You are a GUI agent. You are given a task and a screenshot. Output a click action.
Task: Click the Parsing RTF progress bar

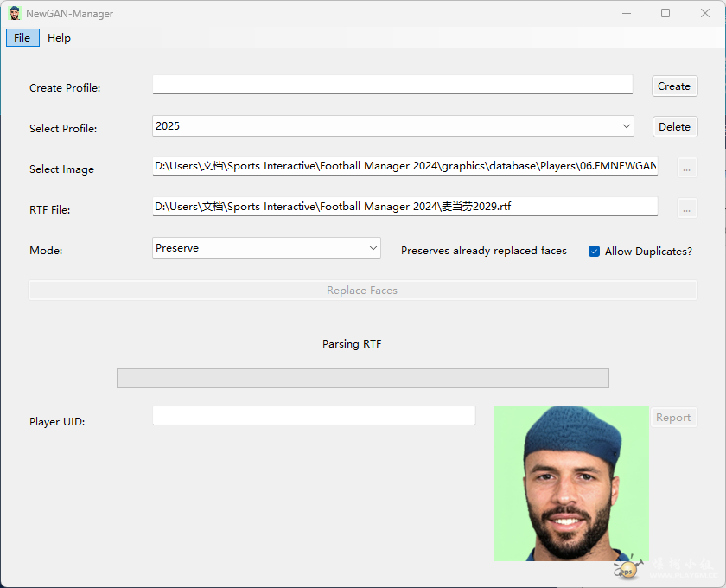(362, 378)
